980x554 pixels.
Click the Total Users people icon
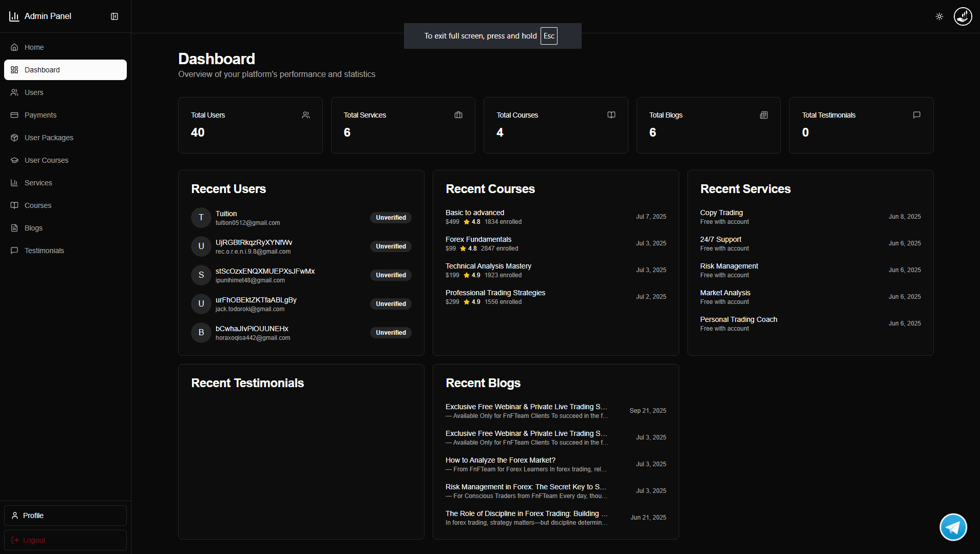tap(306, 115)
